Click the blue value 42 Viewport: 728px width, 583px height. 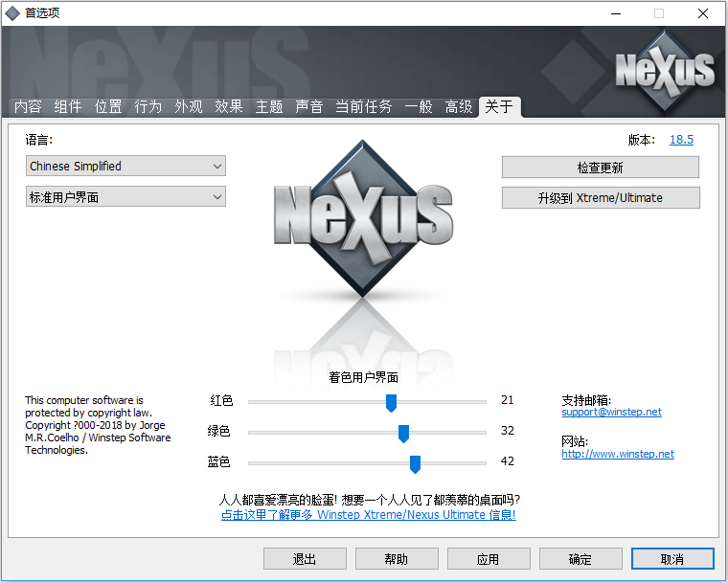click(x=507, y=460)
